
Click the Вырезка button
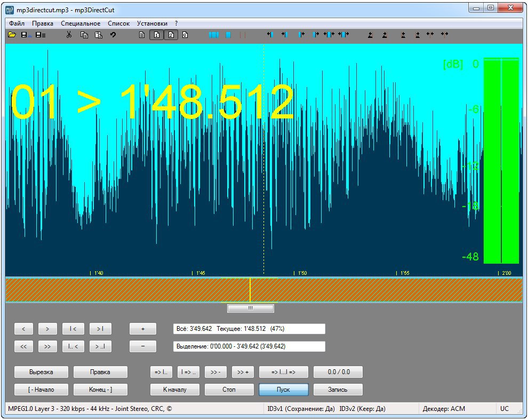(41, 372)
